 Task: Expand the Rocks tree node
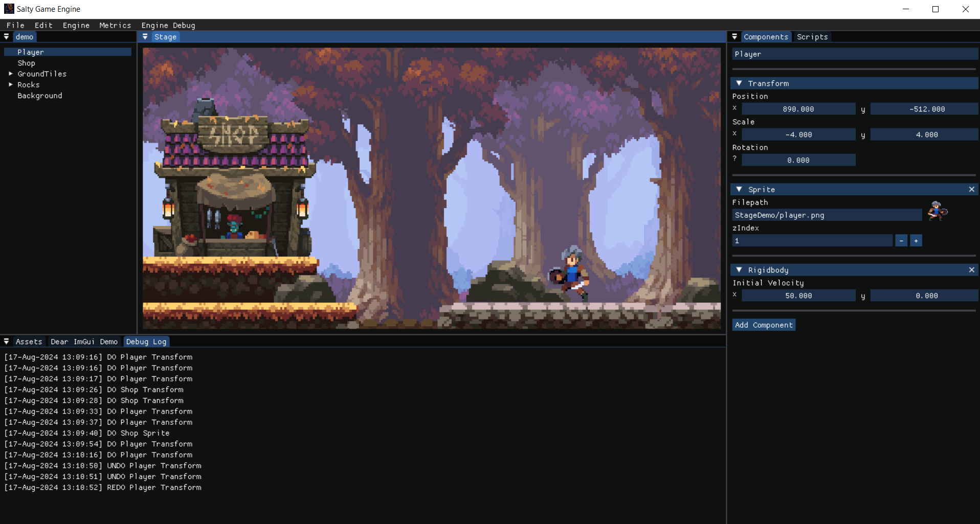pos(11,84)
